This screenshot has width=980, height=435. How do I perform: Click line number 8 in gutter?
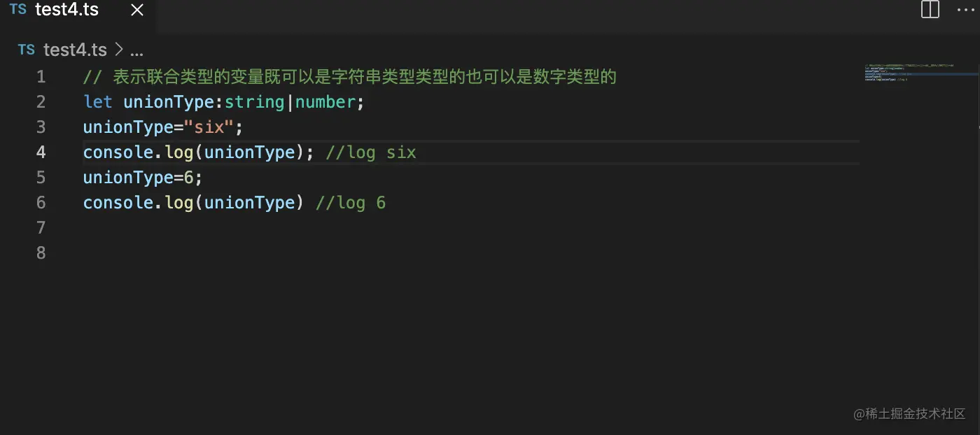41,253
